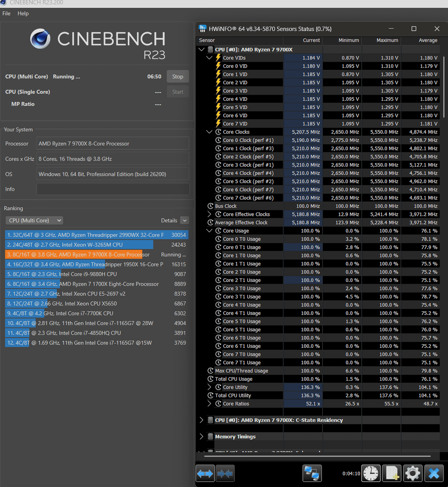Expand the C-State Residency section

click(202, 420)
